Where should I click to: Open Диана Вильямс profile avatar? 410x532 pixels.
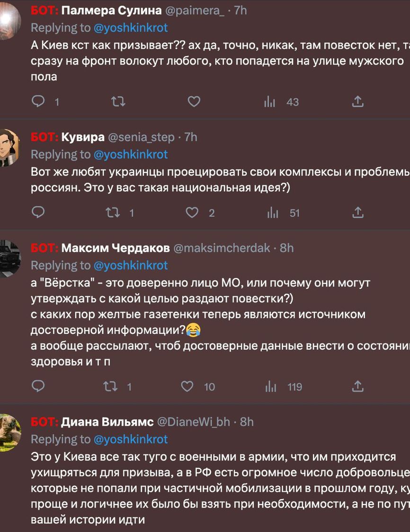point(9,433)
